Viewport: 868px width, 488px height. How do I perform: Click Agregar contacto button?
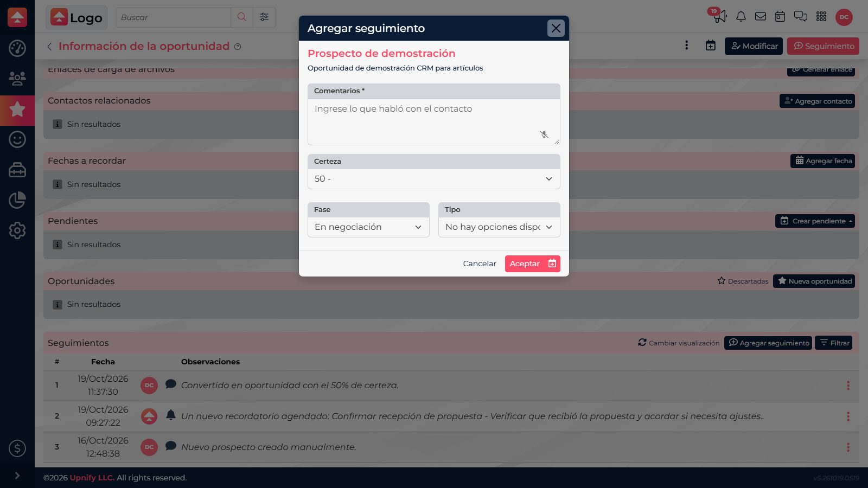(818, 101)
